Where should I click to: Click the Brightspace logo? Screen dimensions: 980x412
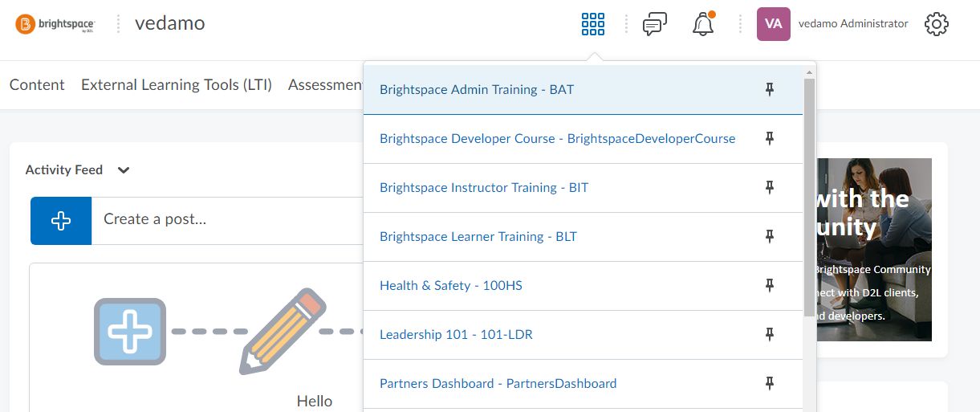coord(55,24)
